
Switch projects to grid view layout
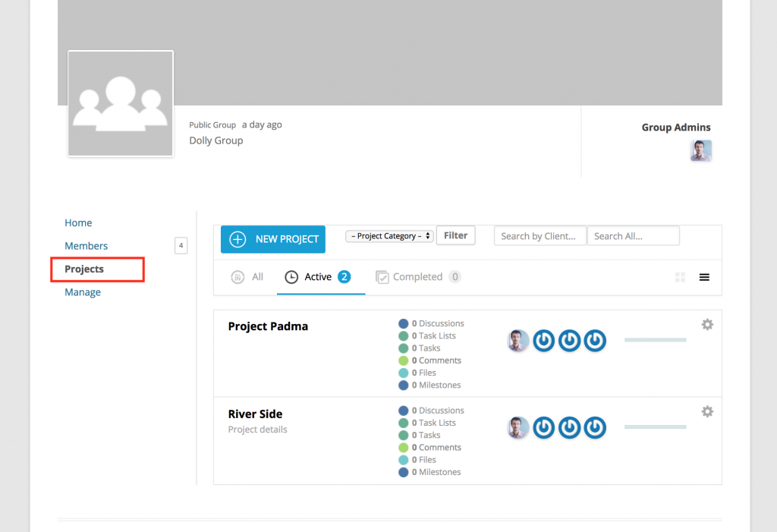coord(679,277)
